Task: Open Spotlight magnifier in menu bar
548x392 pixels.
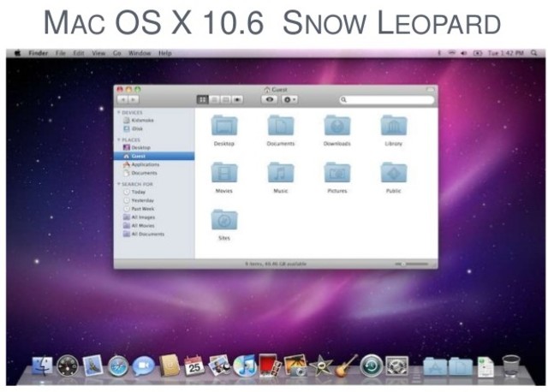Action: pos(533,53)
